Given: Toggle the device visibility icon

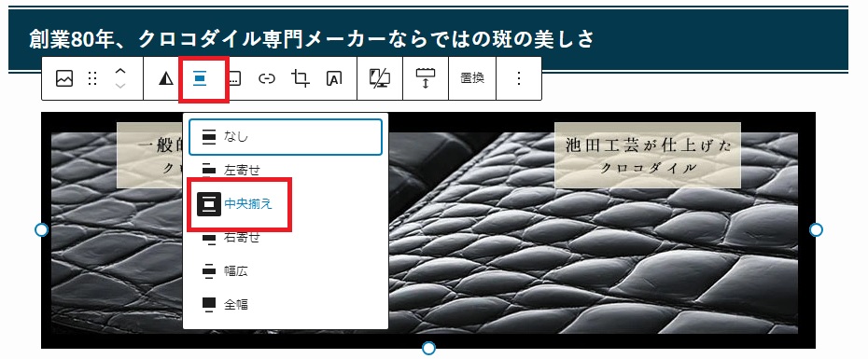Looking at the screenshot, I should [x=380, y=79].
